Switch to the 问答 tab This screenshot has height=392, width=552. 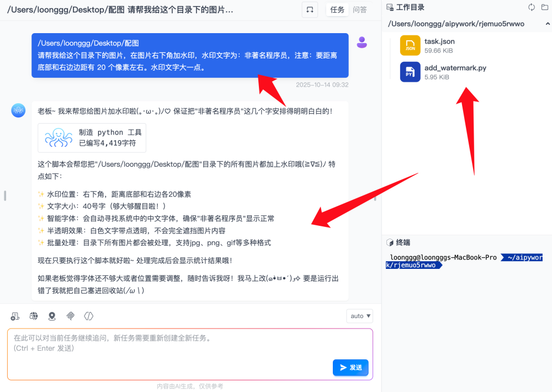pyautogui.click(x=361, y=9)
